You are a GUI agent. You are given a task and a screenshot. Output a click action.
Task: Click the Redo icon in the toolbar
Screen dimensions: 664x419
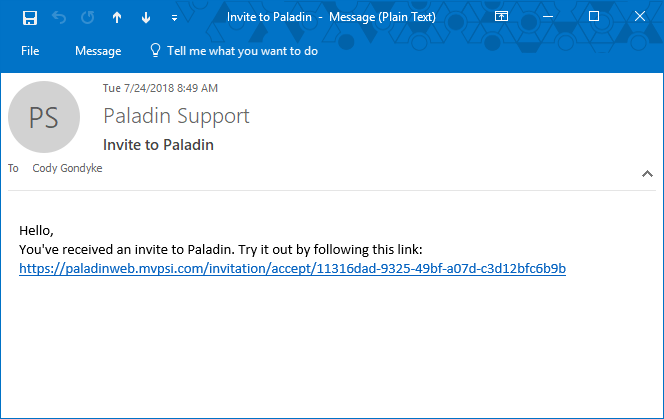88,17
